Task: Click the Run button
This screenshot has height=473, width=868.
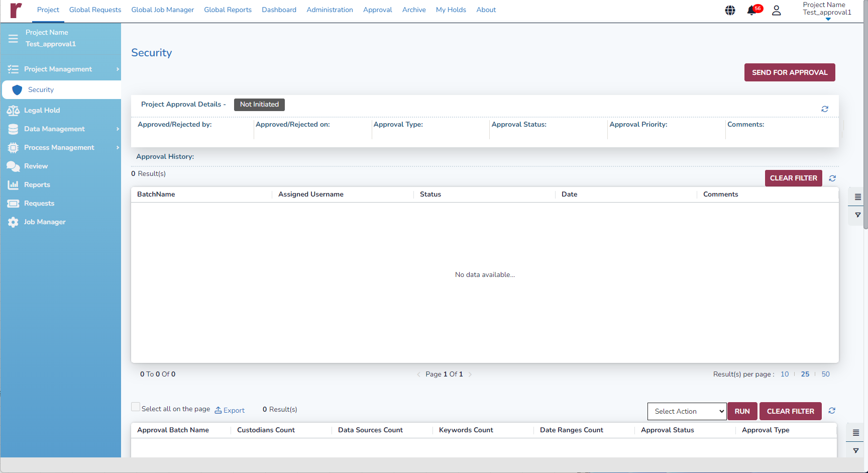Action: point(742,411)
